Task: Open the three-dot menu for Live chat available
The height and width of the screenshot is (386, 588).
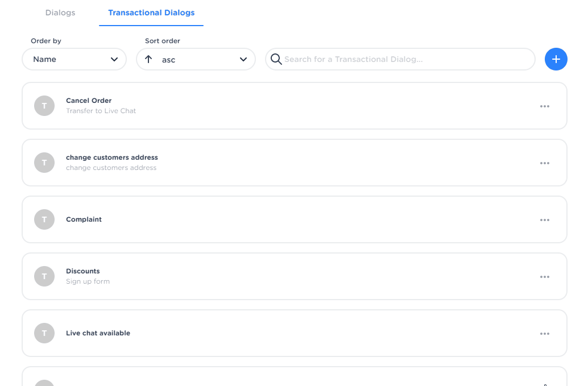Action: pos(544,334)
